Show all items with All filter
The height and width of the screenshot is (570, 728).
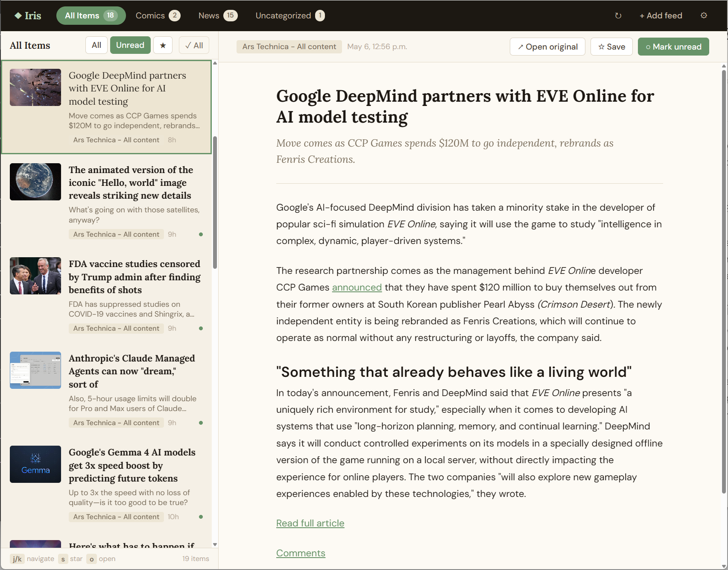pos(96,45)
